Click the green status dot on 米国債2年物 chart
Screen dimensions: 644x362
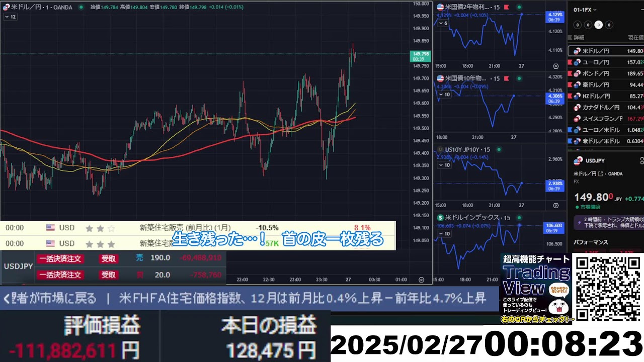519,7
